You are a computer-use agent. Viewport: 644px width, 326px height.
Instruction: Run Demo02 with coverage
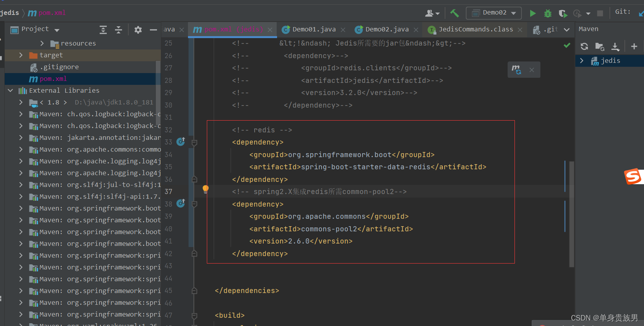coord(563,13)
